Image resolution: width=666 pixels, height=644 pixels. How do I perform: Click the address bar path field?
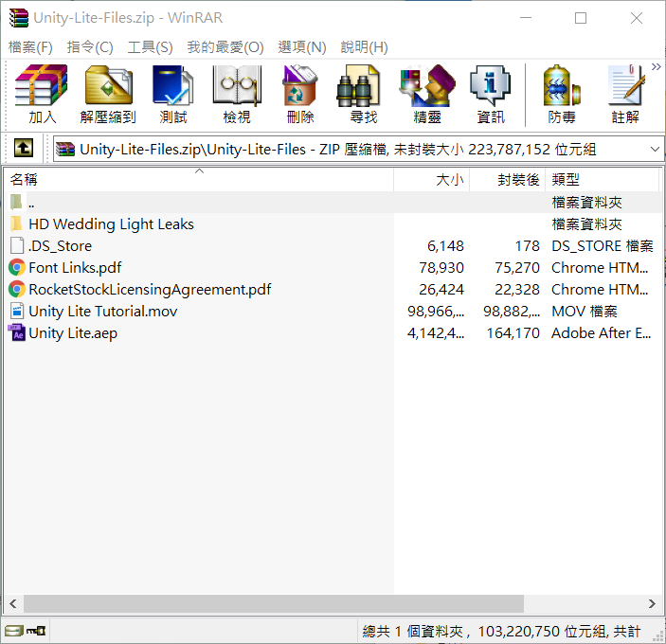[x=358, y=149]
